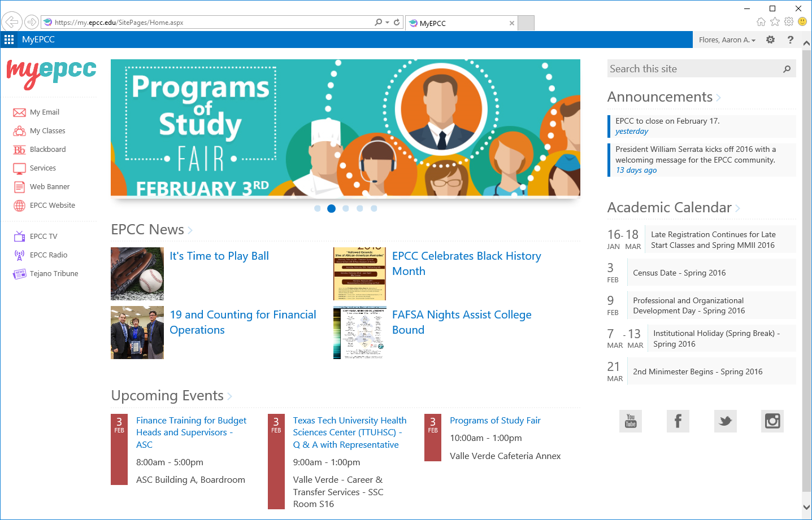Close the MyEPCC browser tab

click(x=512, y=23)
